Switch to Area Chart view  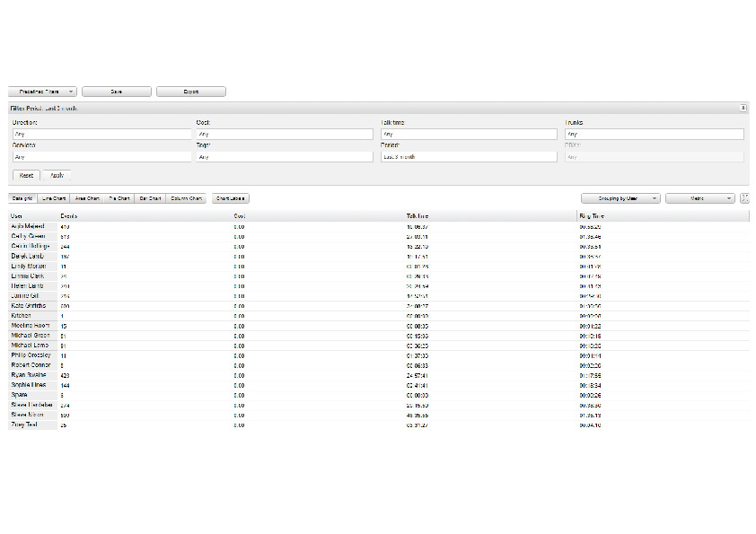pyautogui.click(x=87, y=198)
